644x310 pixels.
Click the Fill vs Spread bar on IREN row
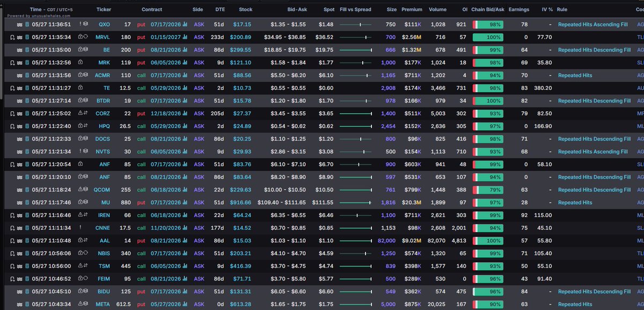click(356, 215)
